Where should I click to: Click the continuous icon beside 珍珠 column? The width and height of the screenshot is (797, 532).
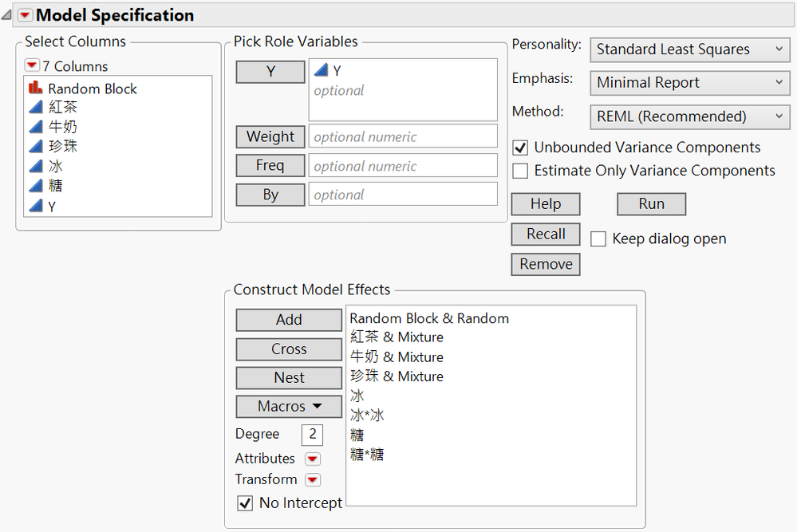(x=35, y=146)
